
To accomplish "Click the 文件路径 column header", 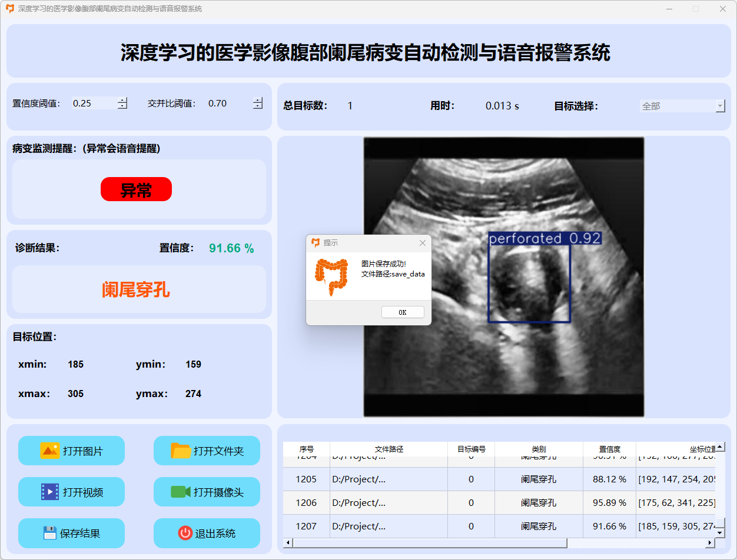I will [x=389, y=449].
